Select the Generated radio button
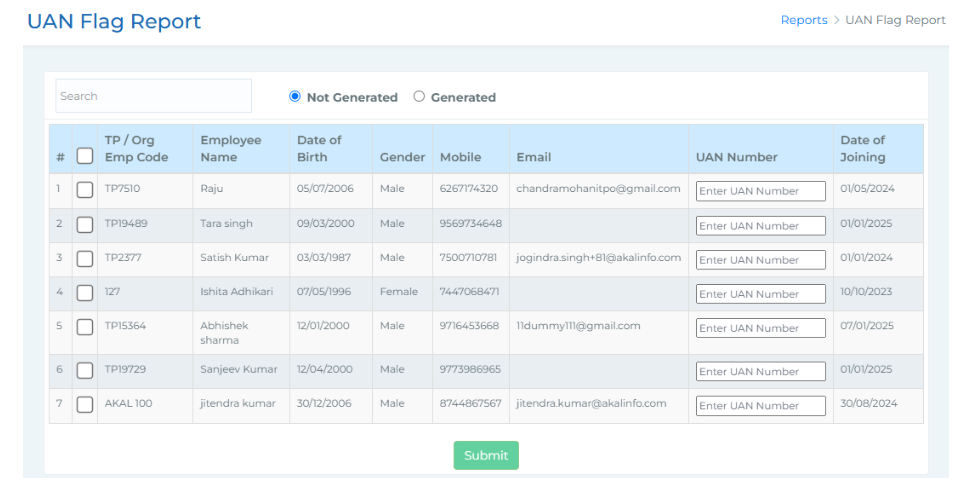This screenshot has height=496, width=966. pos(419,97)
